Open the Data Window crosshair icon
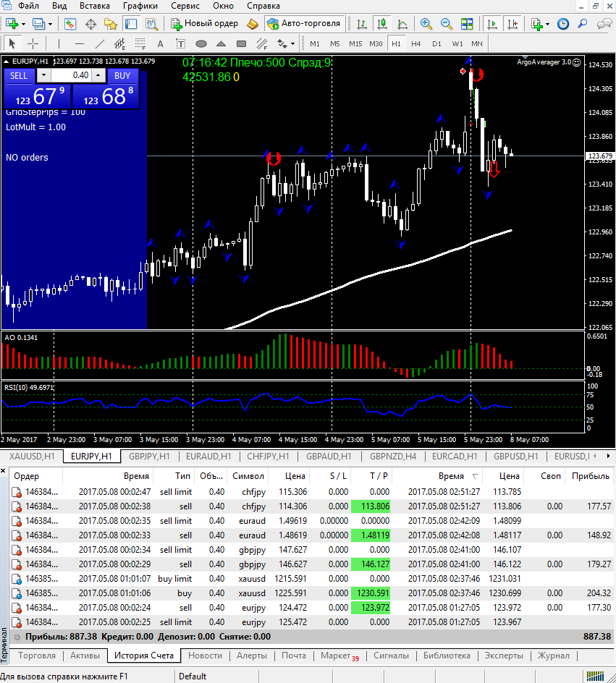The image size is (616, 683). coord(90,24)
